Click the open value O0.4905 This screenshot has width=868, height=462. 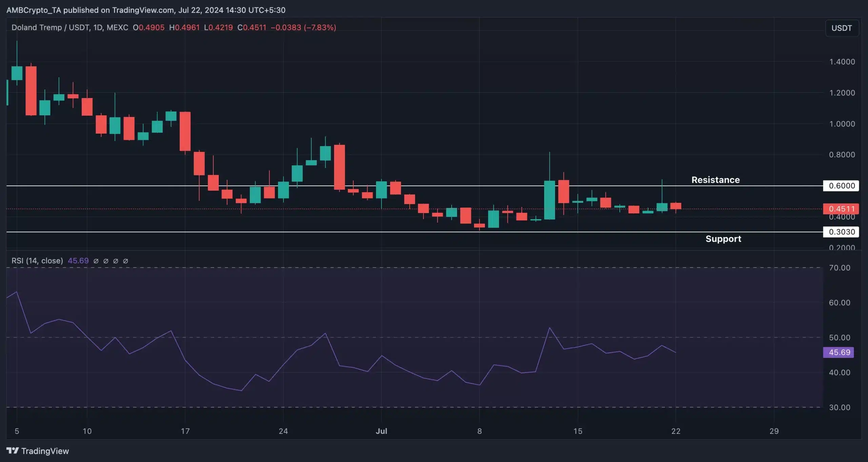point(149,27)
